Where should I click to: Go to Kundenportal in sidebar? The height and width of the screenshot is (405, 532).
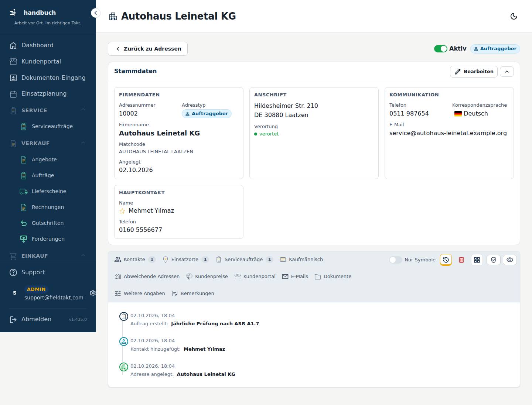click(48, 62)
